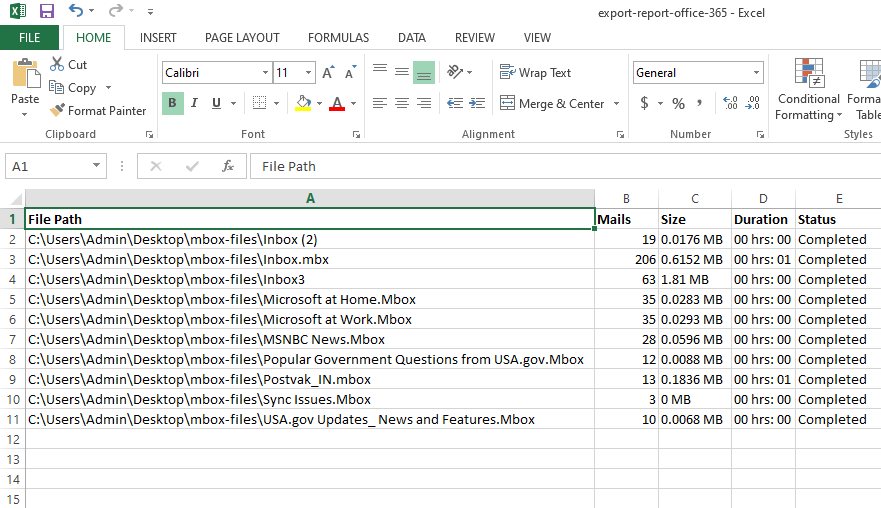Open the Alignment dialog launcher
The height and width of the screenshot is (508, 881).
click(620, 134)
